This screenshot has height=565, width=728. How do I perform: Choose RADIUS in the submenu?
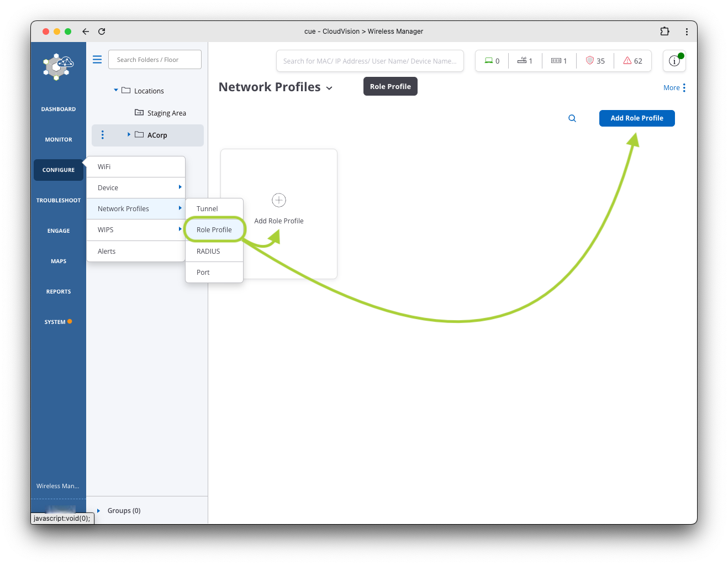click(208, 252)
